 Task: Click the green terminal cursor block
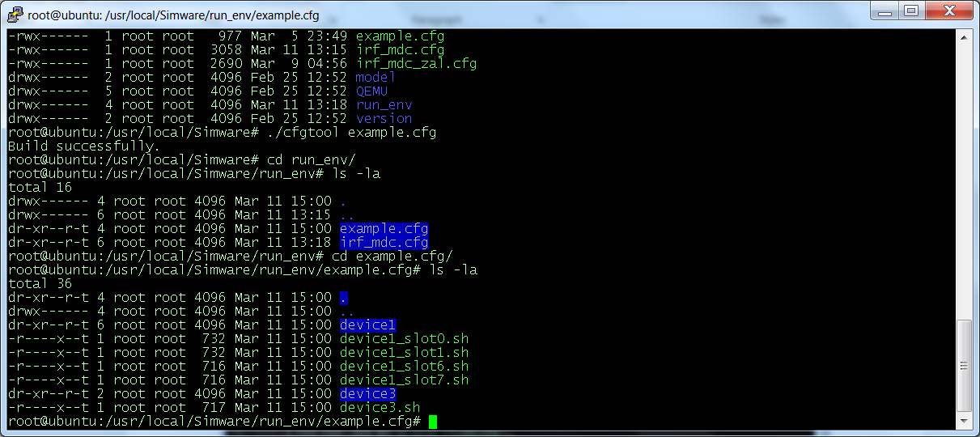pyautogui.click(x=433, y=422)
